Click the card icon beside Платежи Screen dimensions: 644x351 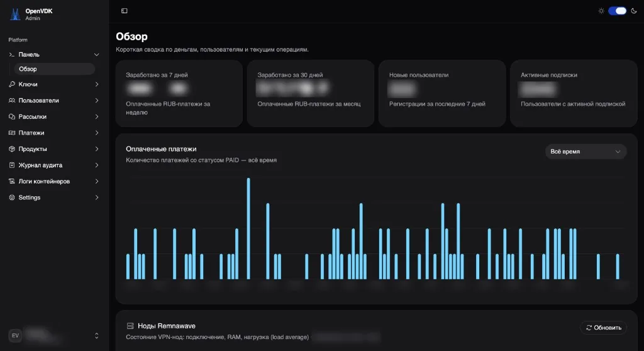point(11,133)
